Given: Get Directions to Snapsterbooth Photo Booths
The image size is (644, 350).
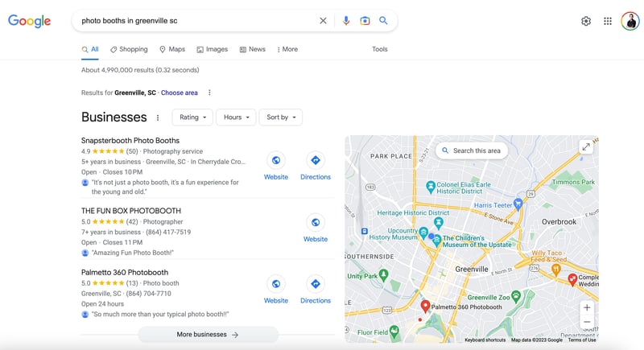Looking at the screenshot, I should pyautogui.click(x=316, y=160).
